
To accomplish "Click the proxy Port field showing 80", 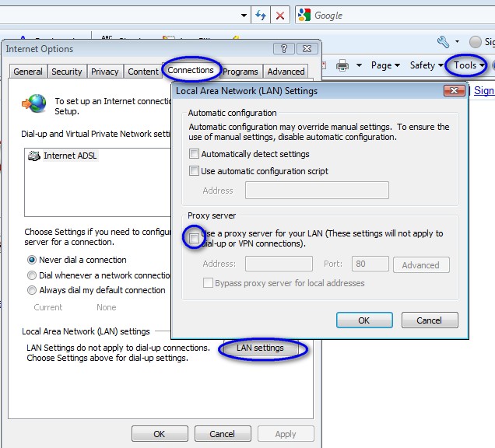I will 370,264.
